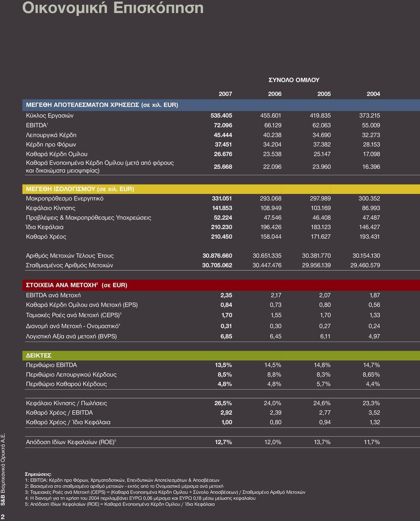Select 'Αριθμός Μετοχών Τέλους Έτους' row label
The width and height of the screenshot is (420, 521).
point(70,256)
